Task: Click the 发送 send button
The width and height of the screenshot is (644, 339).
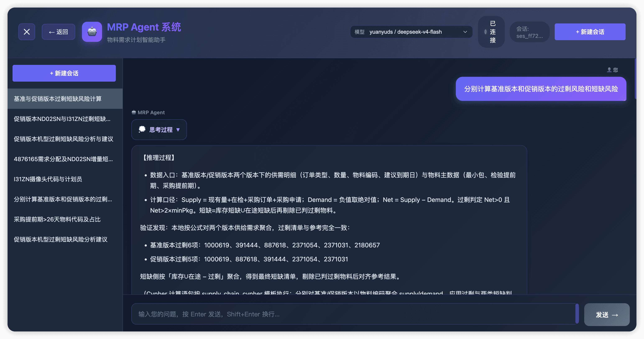Action: (607, 315)
